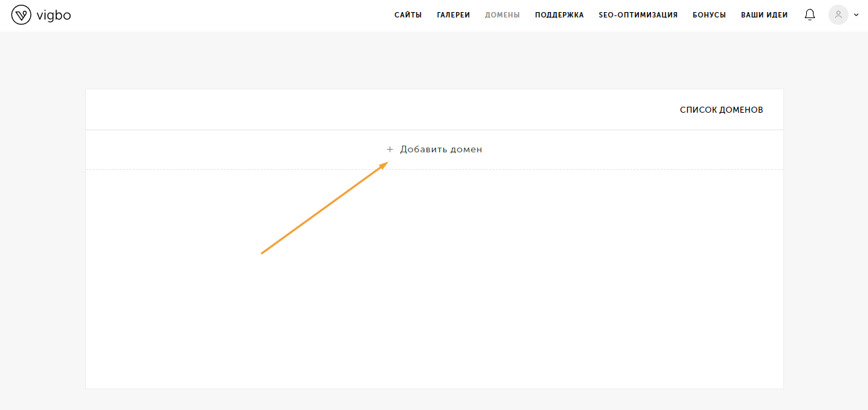Click the plus icon beside Добавить домен
This screenshot has width=868, height=410.
390,150
